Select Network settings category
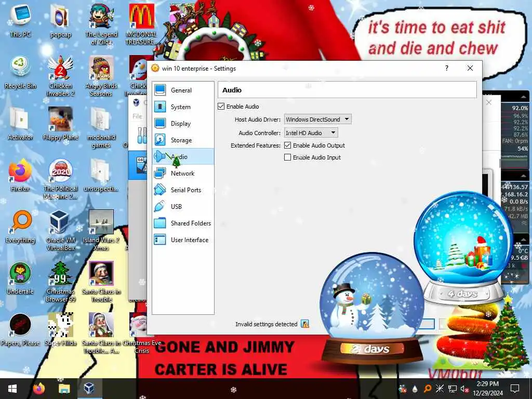532x399 pixels. pos(183,174)
